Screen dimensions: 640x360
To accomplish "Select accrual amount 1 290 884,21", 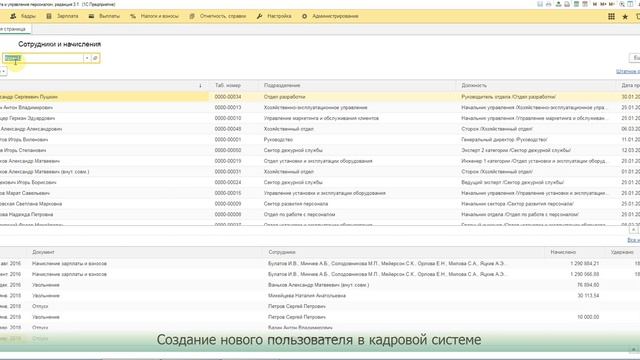I will (x=584, y=263).
